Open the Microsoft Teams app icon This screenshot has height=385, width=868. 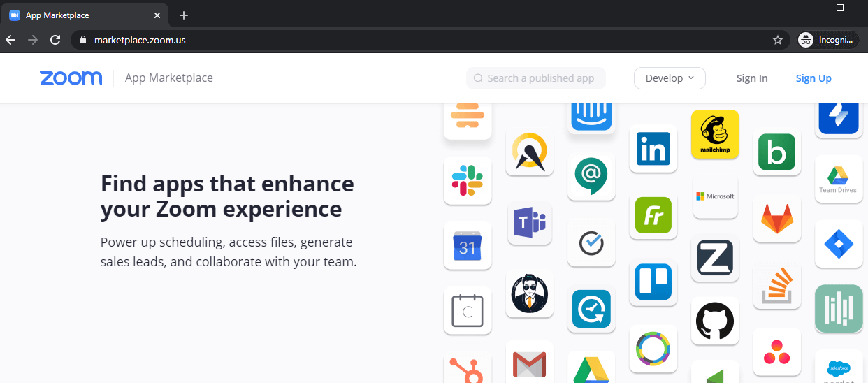(x=530, y=224)
